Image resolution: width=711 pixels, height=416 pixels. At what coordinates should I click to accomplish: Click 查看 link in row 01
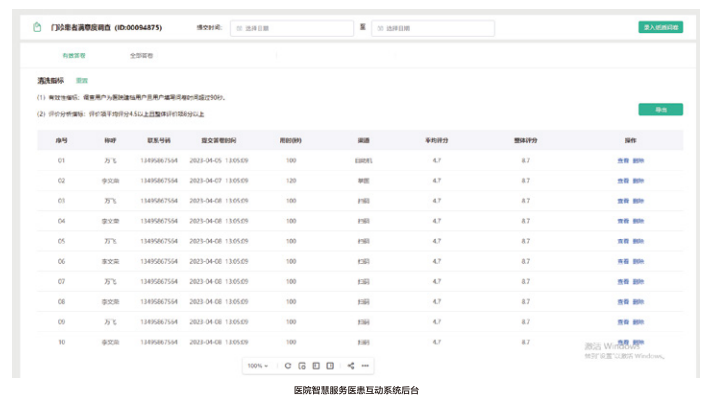pyautogui.click(x=623, y=160)
